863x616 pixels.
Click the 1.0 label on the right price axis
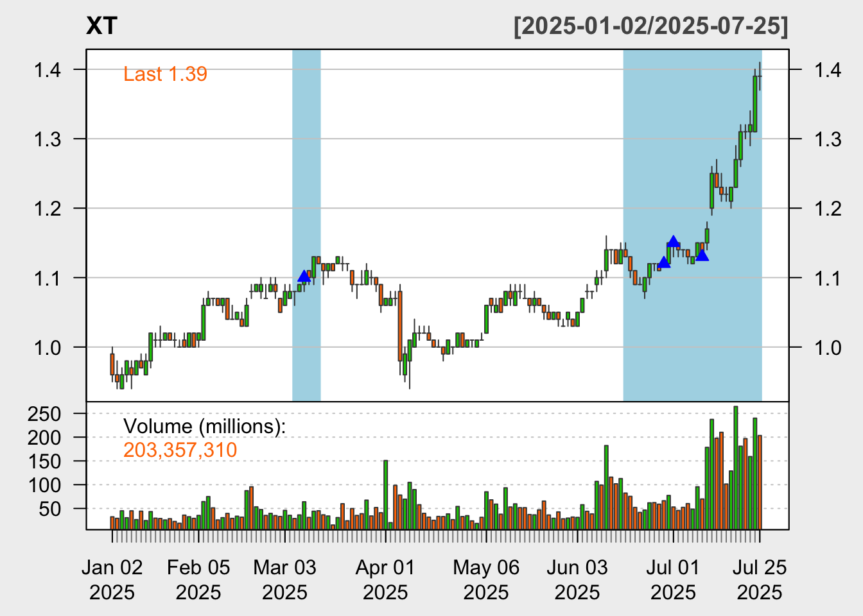[828, 347]
